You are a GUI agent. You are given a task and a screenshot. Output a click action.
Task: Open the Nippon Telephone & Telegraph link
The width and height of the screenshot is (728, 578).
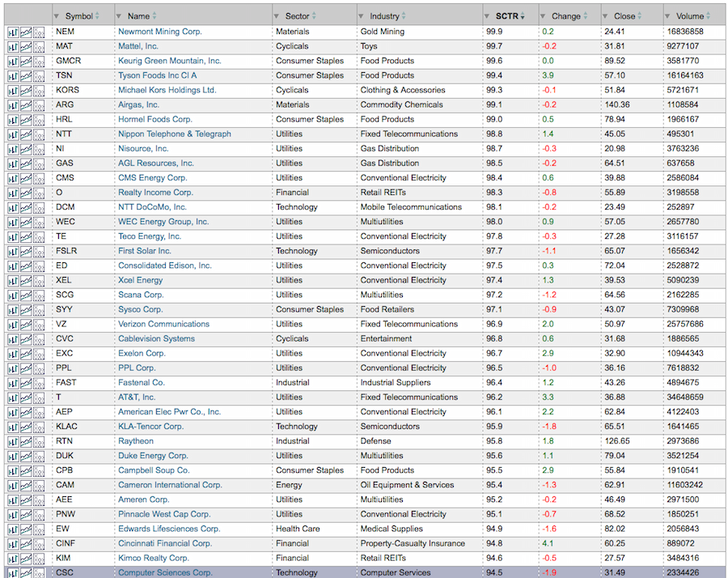click(x=175, y=134)
